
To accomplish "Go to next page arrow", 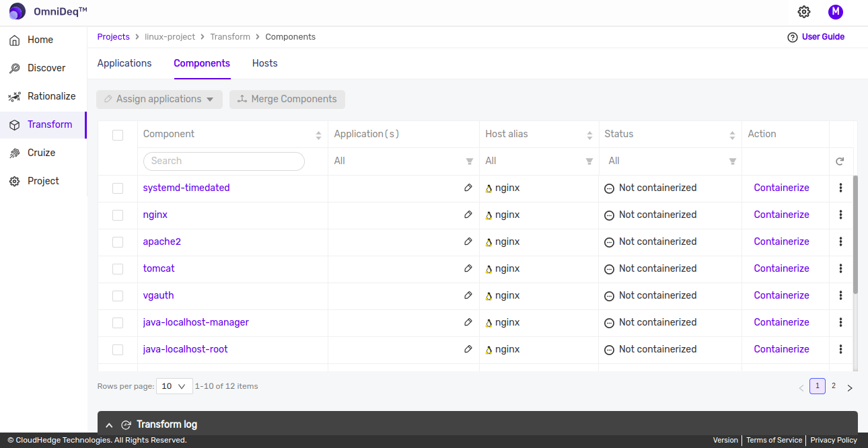I will [850, 387].
